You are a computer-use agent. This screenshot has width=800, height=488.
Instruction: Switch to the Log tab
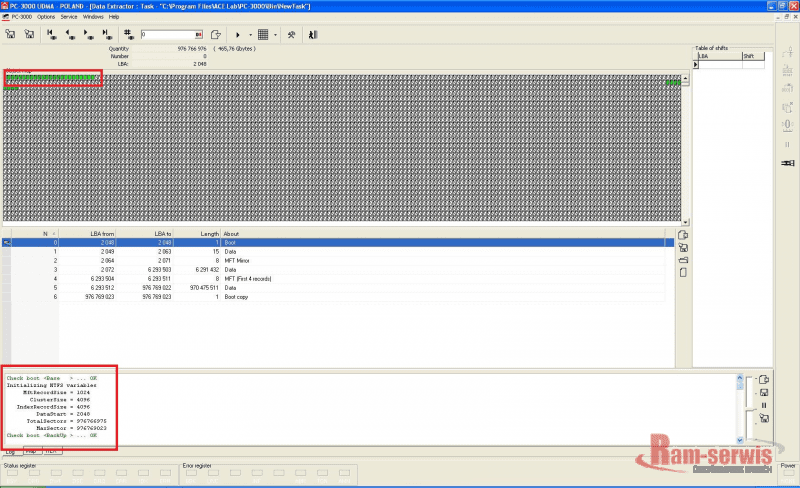pyautogui.click(x=10, y=452)
